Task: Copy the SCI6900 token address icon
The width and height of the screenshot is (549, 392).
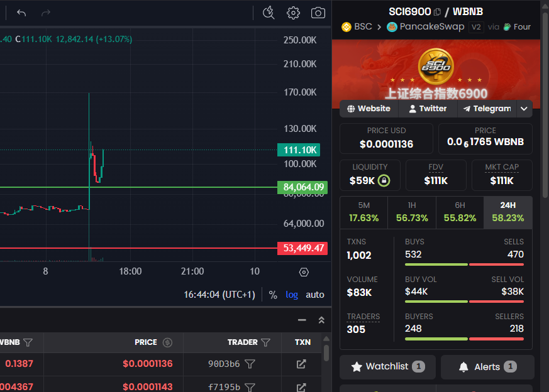Action: tap(437, 12)
